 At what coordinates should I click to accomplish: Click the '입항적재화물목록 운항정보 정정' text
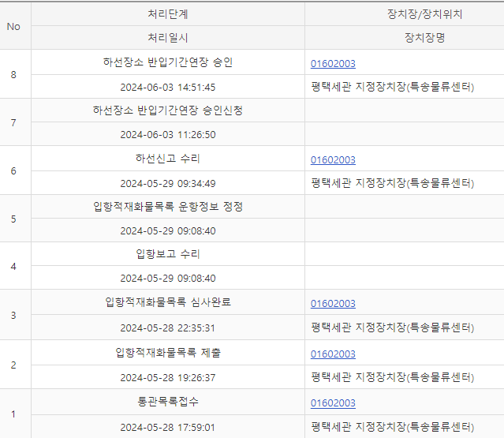click(x=168, y=206)
